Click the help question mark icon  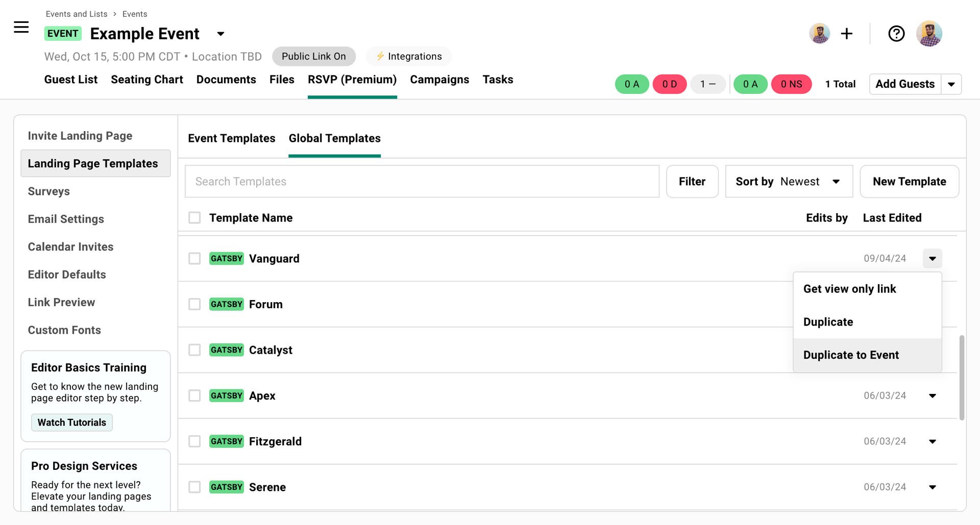896,34
